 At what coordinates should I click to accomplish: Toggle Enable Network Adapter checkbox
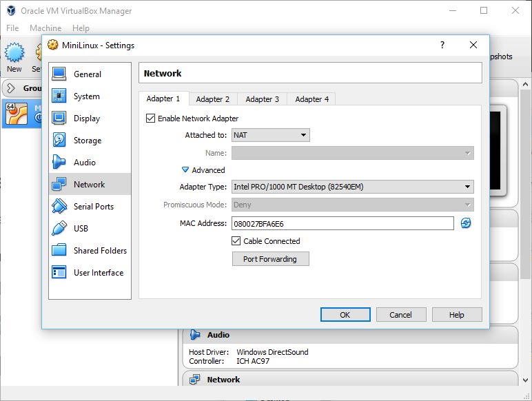(x=151, y=119)
